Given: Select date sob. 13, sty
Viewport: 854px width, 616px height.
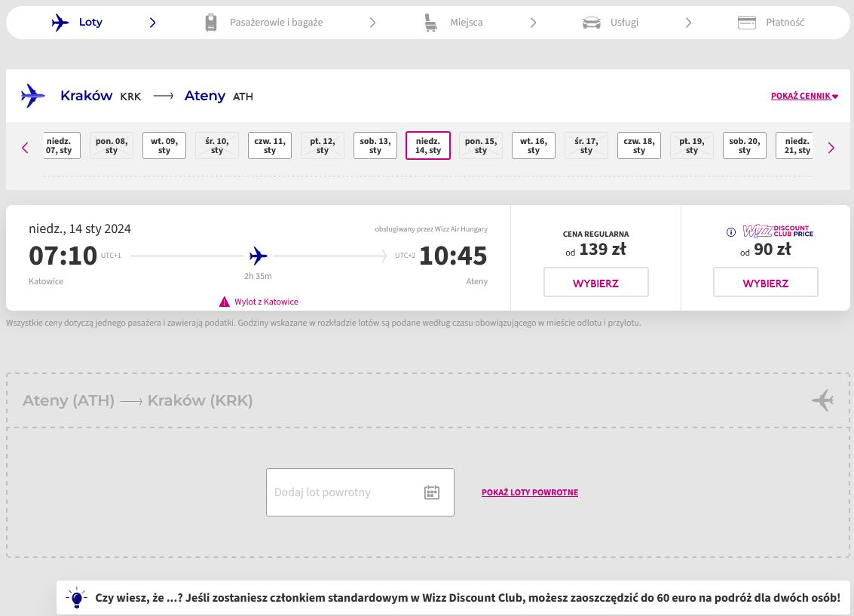Looking at the screenshot, I should 375,146.
